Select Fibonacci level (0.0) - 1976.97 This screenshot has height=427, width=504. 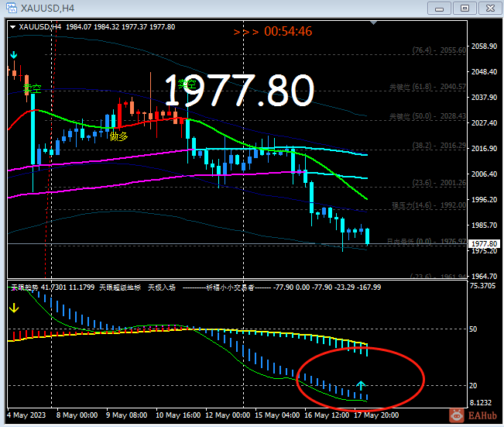click(x=427, y=241)
